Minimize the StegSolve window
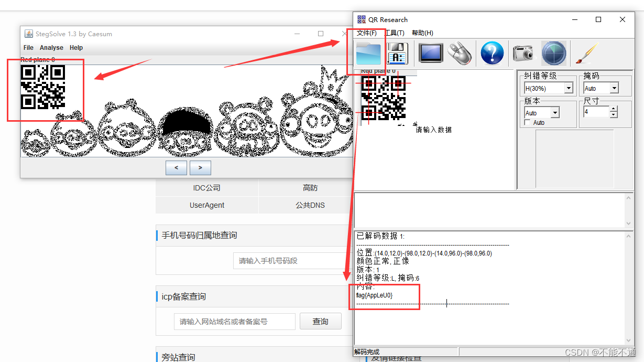This screenshot has width=644, height=362. (297, 34)
